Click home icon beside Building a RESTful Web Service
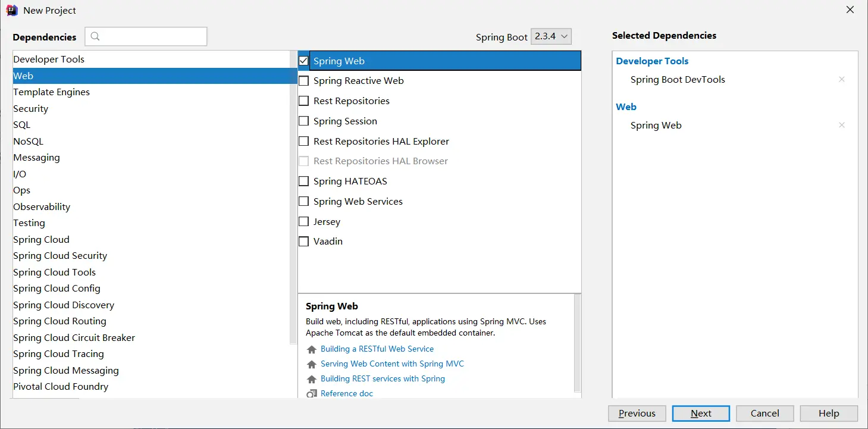 coord(311,350)
